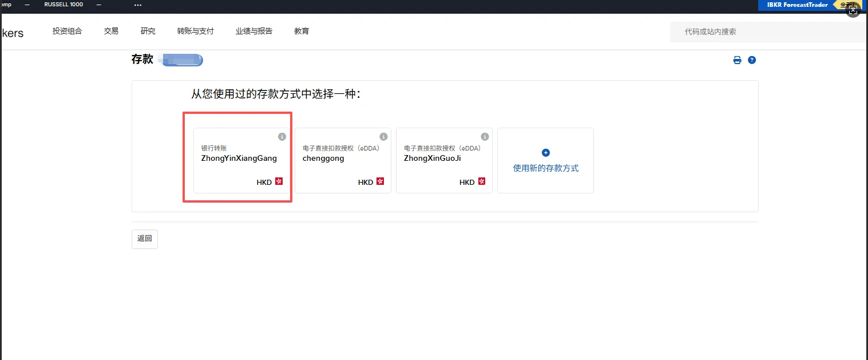Click the blue plus icon for new deposit method
This screenshot has width=868, height=360.
[x=546, y=153]
